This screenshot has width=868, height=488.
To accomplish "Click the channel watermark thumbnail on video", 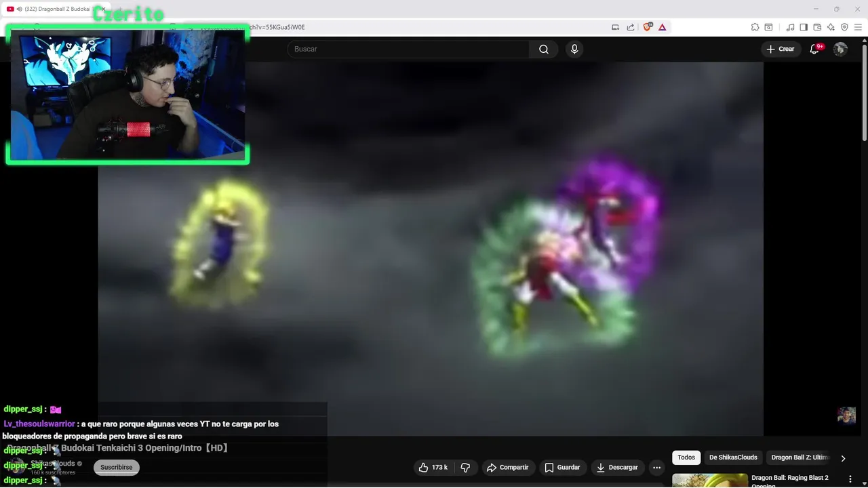I will click(x=846, y=415).
